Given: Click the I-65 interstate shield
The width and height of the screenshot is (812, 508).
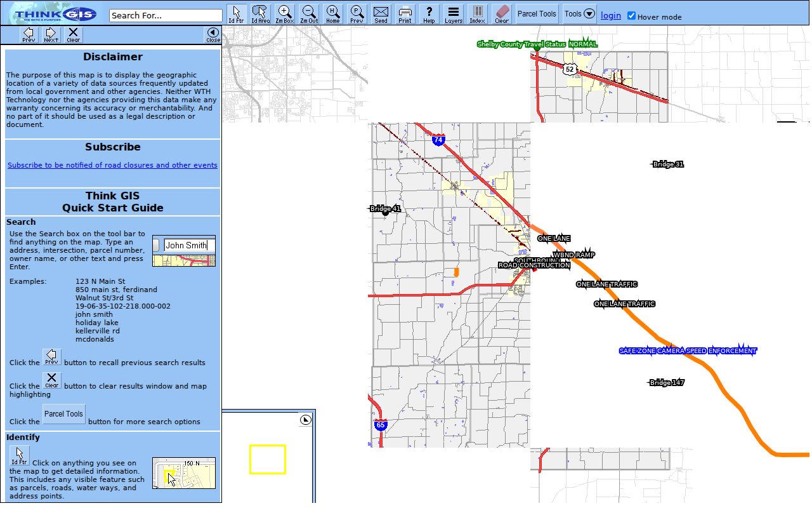Looking at the screenshot, I should tap(381, 425).
